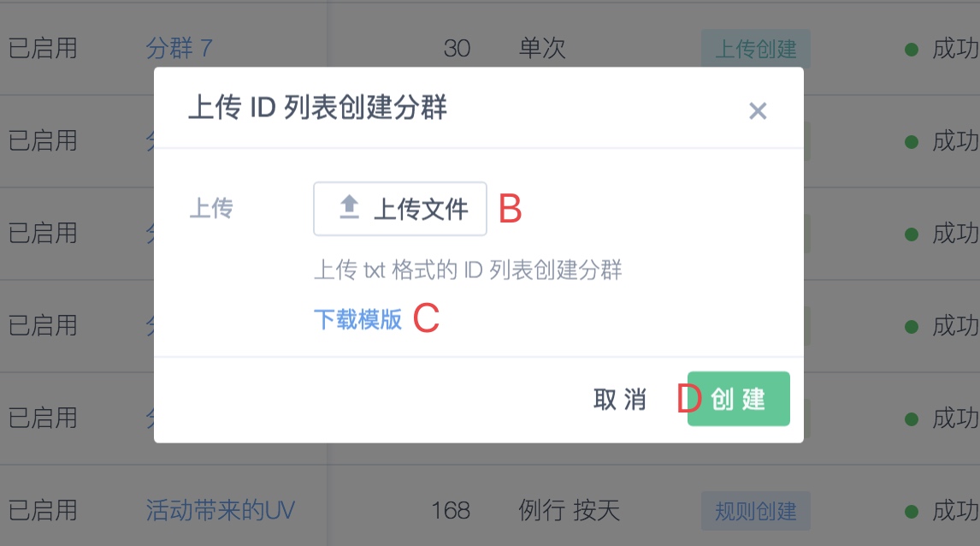
Task: Click the 上传创建 tag in 分群 7 row
Action: 756,49
